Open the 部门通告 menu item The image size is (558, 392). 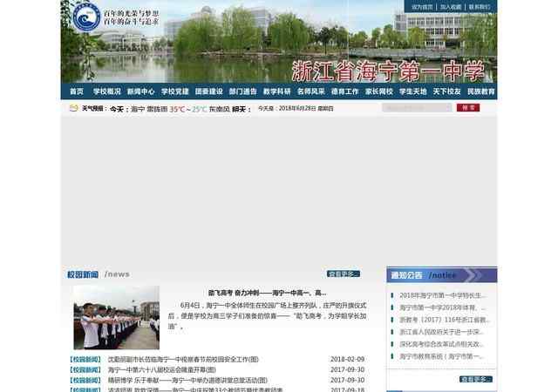(x=242, y=91)
